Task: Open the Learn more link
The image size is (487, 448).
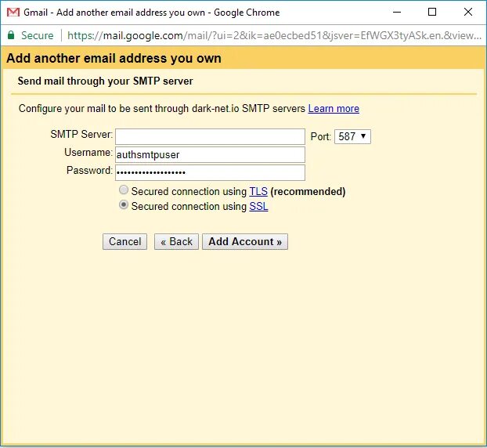Action: click(x=334, y=108)
